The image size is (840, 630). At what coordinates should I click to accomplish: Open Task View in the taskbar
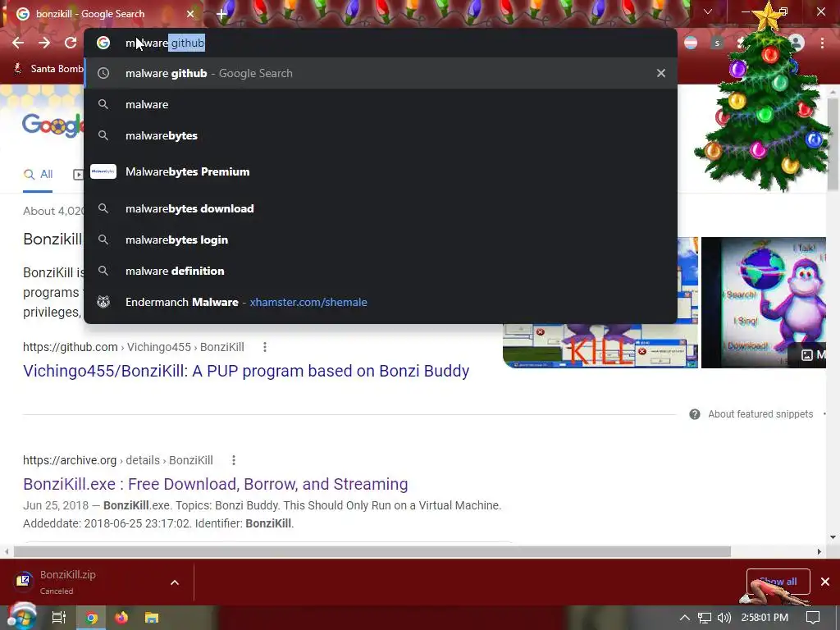pos(59,618)
